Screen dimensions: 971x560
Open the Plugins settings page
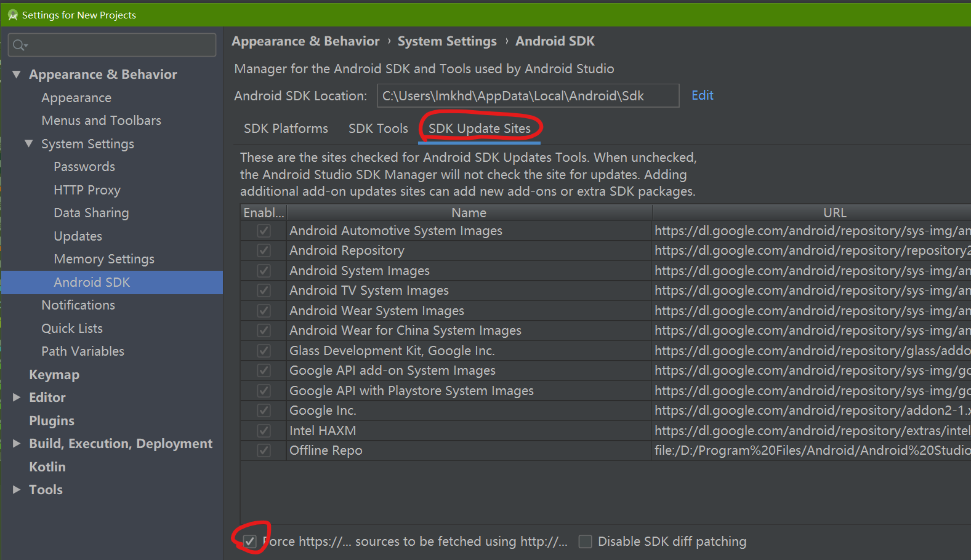click(52, 421)
